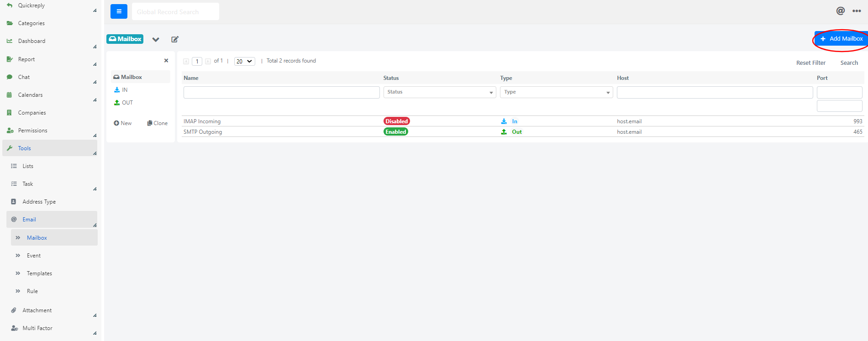Click Search link above the table

tap(849, 63)
